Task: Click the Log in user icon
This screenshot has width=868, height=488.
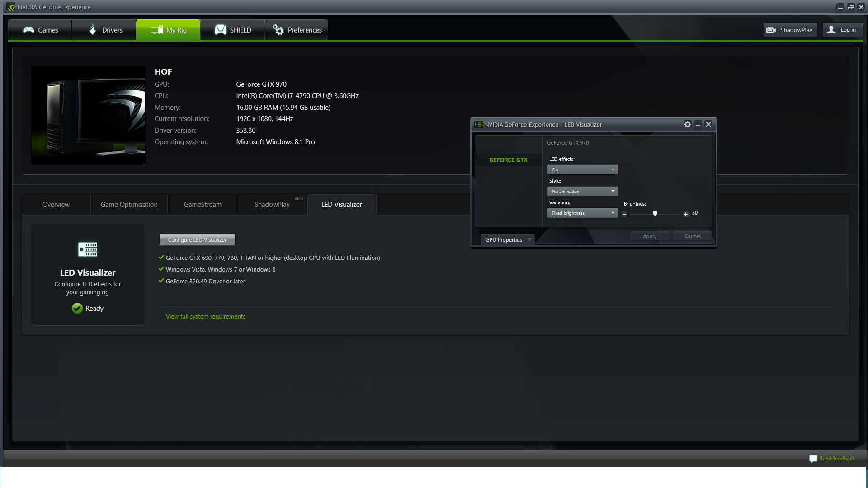Action: 831,30
